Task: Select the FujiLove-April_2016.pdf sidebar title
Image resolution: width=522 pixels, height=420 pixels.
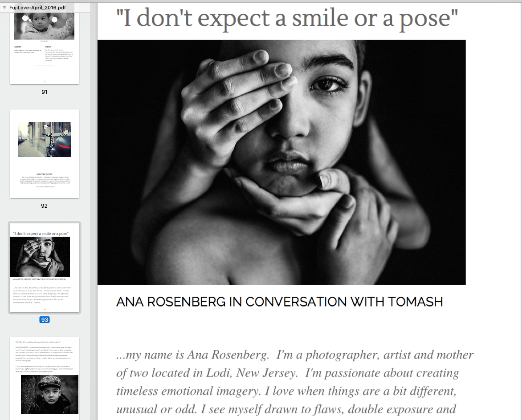Action: [x=37, y=7]
